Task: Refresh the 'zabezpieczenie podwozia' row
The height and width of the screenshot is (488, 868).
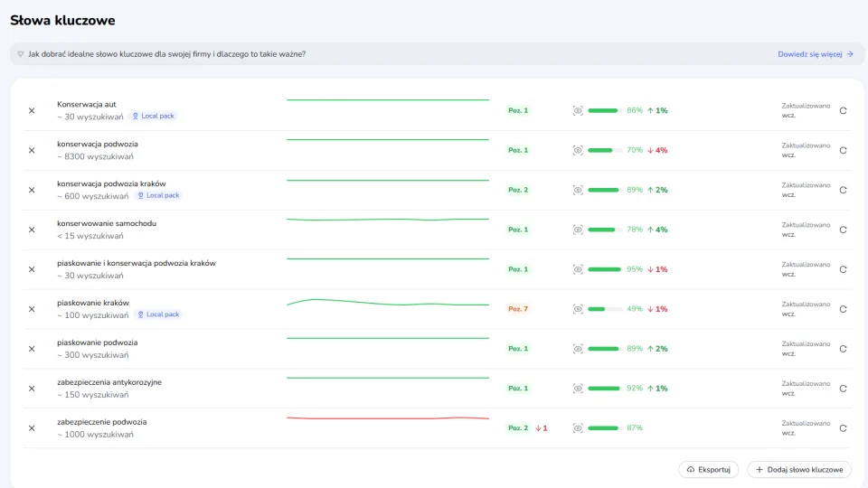Action: 843,428
